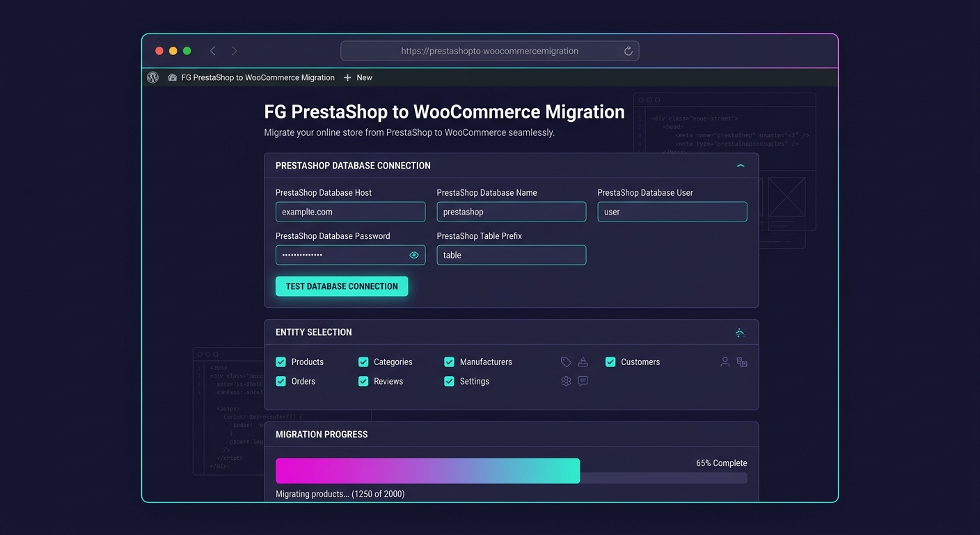Click the green maximize window button
980x535 pixels.
point(187,51)
